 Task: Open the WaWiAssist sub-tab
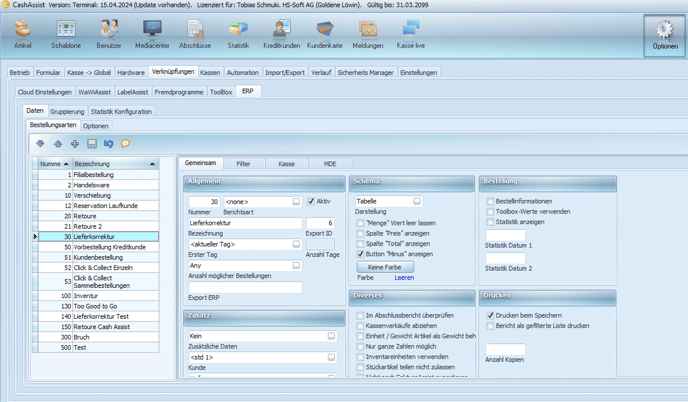(94, 92)
